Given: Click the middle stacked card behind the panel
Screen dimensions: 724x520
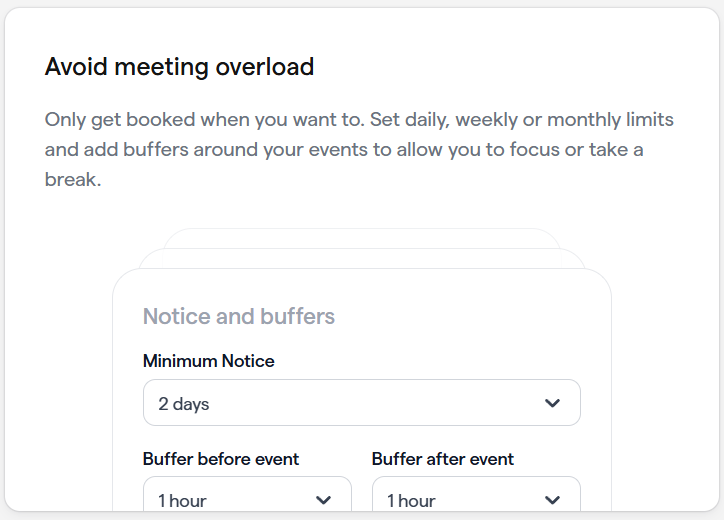Looking at the screenshot, I should tap(361, 258).
